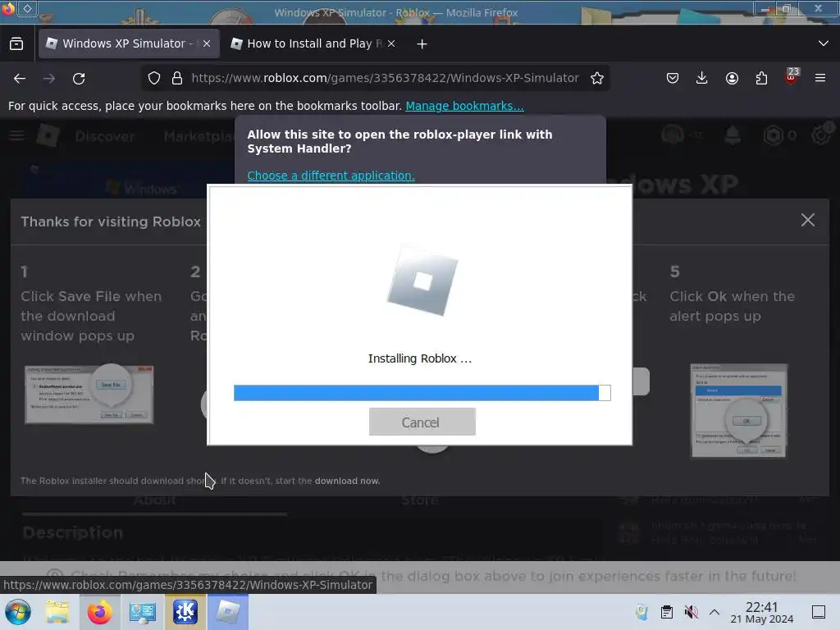Image resolution: width=840 pixels, height=630 pixels.
Task: Open the Pocket save icon
Action: click(673, 78)
